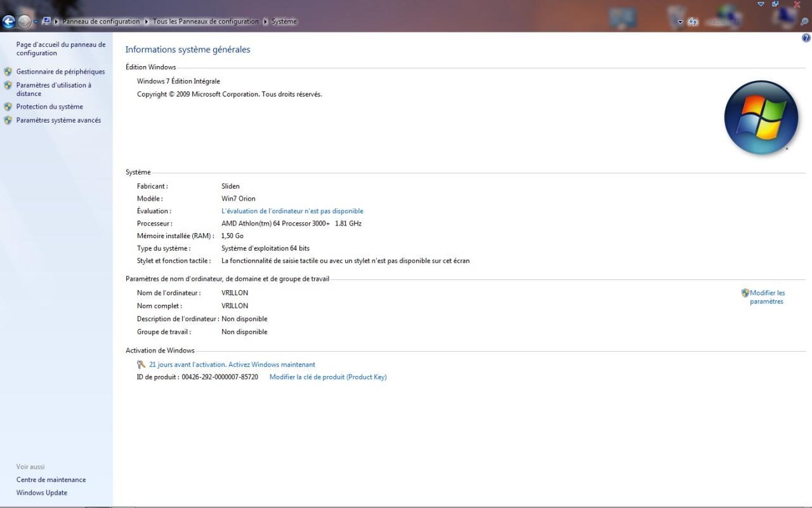Expand the chevron after Panneau de configuration
812x508 pixels.
147,22
